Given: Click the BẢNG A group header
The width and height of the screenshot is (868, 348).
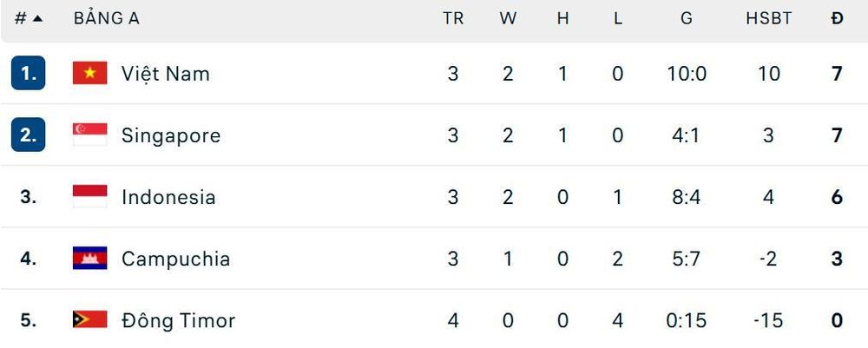Looking at the screenshot, I should click(x=106, y=19).
